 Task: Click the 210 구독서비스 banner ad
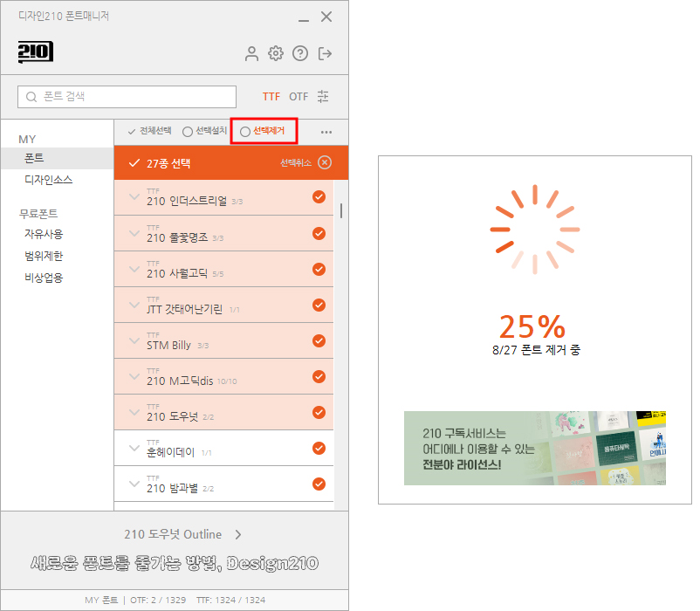pyautogui.click(x=535, y=448)
